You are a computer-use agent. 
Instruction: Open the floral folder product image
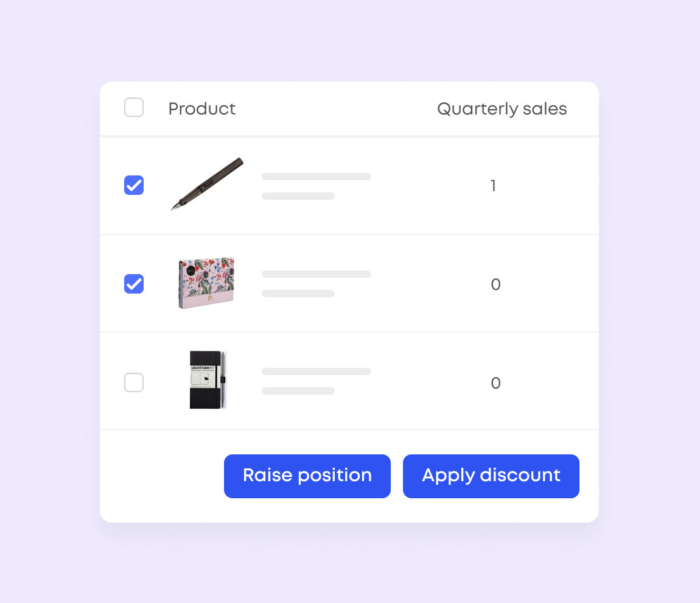point(207,282)
